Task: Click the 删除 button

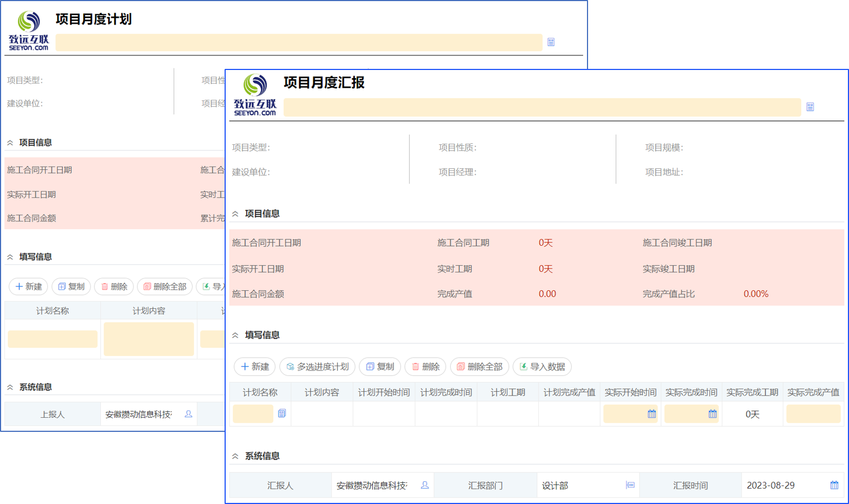Action: click(x=425, y=367)
